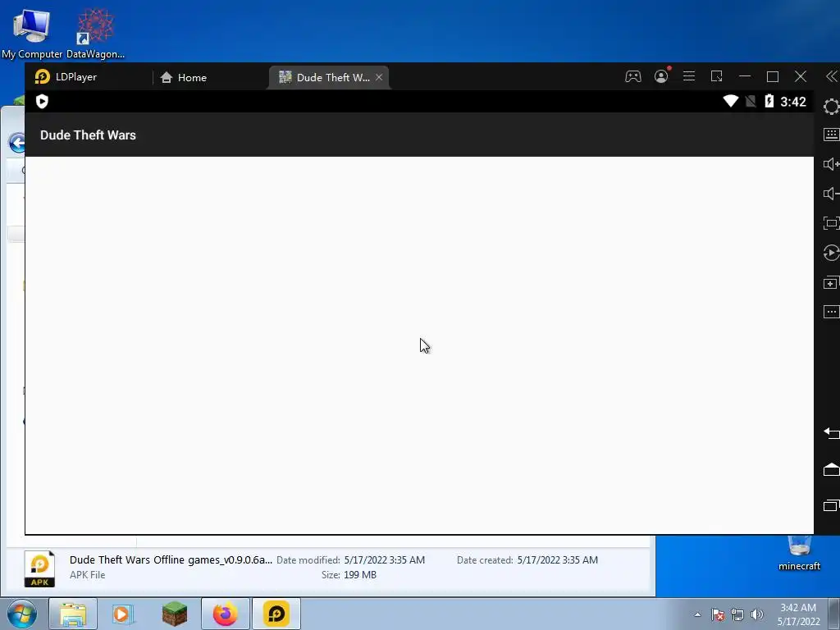This screenshot has width=840, height=630.
Task: Minimize the LDPlayer window
Action: [745, 76]
